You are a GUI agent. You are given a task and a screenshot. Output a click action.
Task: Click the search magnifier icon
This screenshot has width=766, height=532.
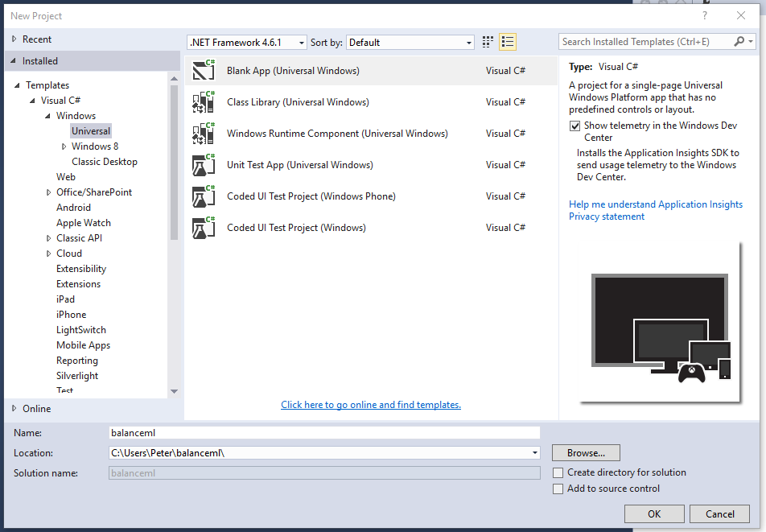tap(739, 42)
